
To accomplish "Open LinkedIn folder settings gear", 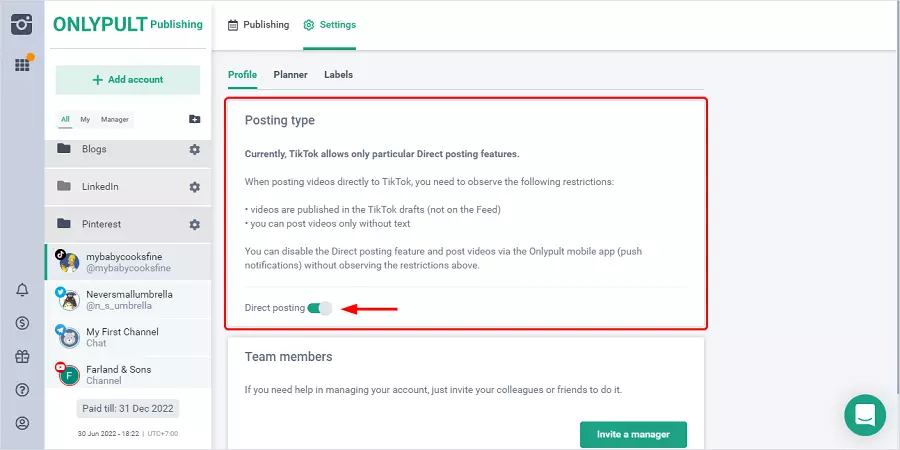I will click(194, 186).
